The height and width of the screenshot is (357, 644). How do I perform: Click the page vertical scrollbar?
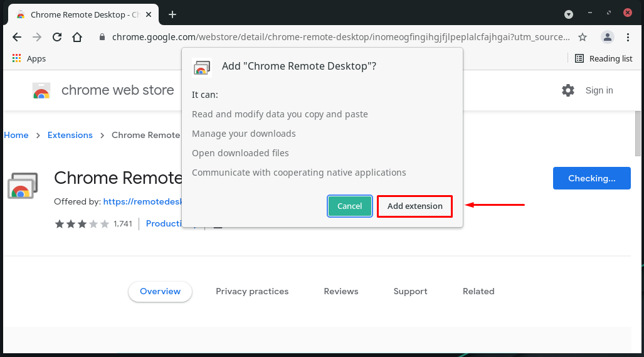[638, 134]
